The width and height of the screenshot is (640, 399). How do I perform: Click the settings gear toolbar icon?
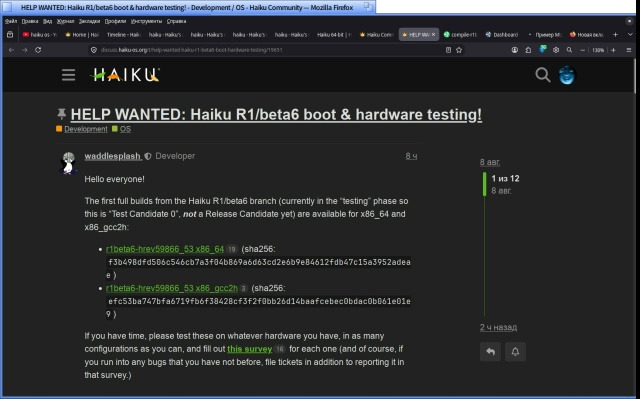point(556,50)
